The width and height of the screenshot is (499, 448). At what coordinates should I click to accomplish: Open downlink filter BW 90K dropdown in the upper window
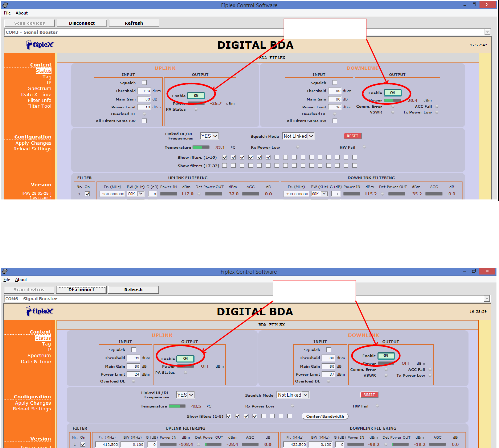(319, 194)
